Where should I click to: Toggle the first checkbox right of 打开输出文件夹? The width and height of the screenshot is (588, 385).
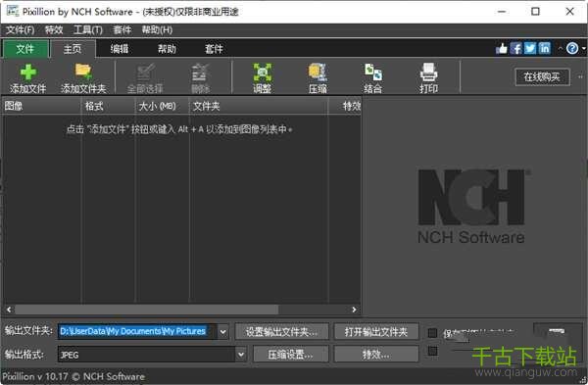click(432, 333)
